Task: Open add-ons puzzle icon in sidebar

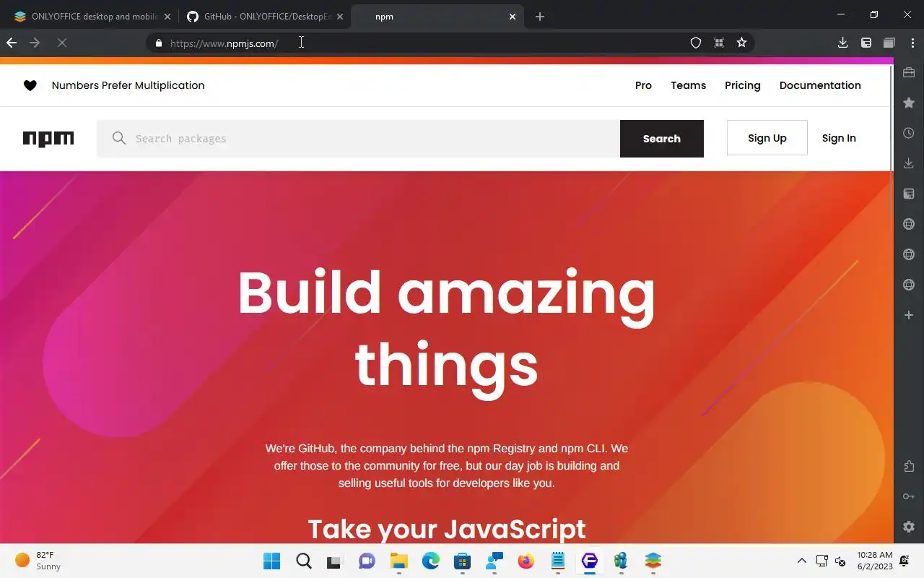Action: (909, 466)
